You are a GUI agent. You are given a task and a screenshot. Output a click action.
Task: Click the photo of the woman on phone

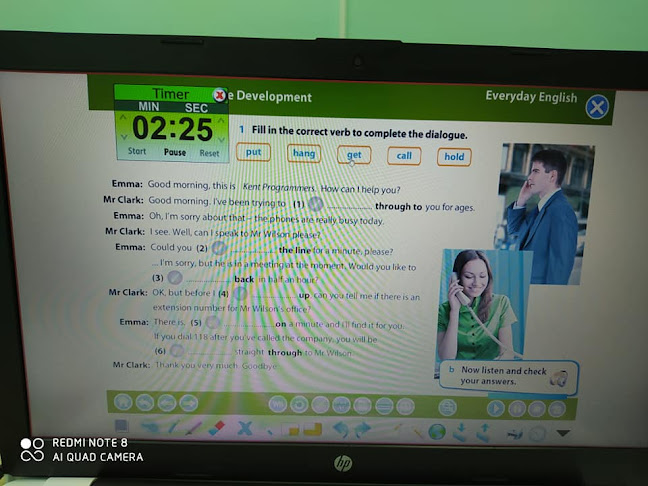tap(481, 305)
